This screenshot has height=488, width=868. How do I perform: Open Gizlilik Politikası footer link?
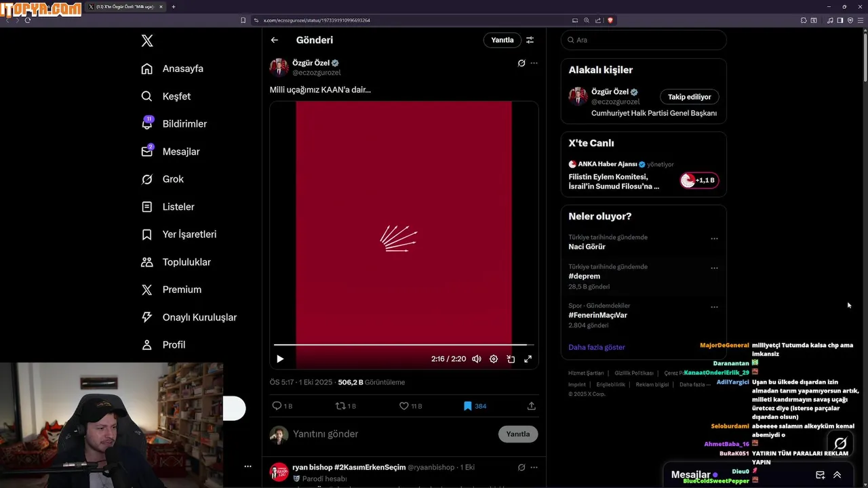(x=634, y=373)
